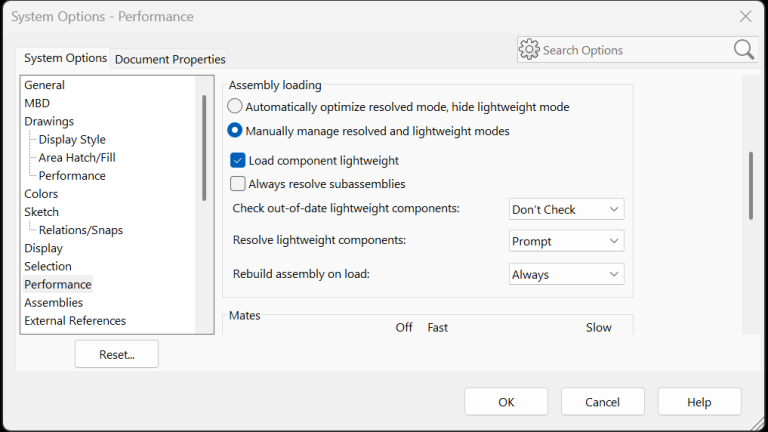Screen dimensions: 768x432
Task: Open Resolve lightweight components dropdown
Action: pyautogui.click(x=566, y=241)
